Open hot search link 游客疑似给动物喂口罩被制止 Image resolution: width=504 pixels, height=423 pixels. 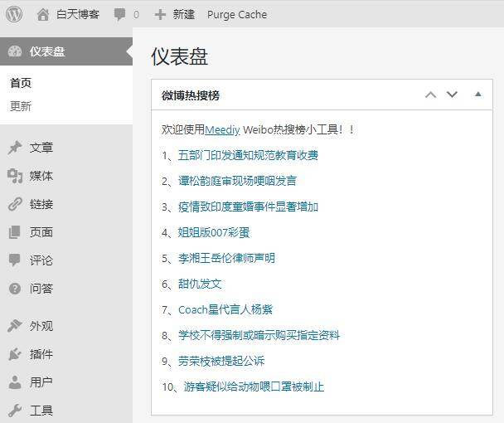254,387
